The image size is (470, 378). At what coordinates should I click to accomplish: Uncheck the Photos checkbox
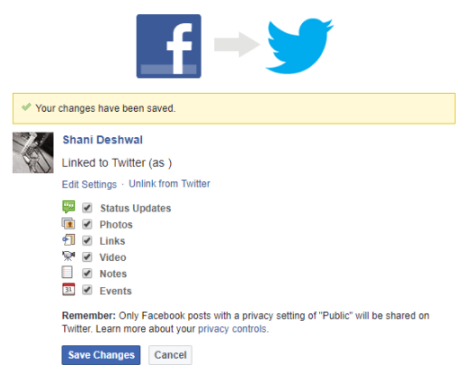point(87,224)
